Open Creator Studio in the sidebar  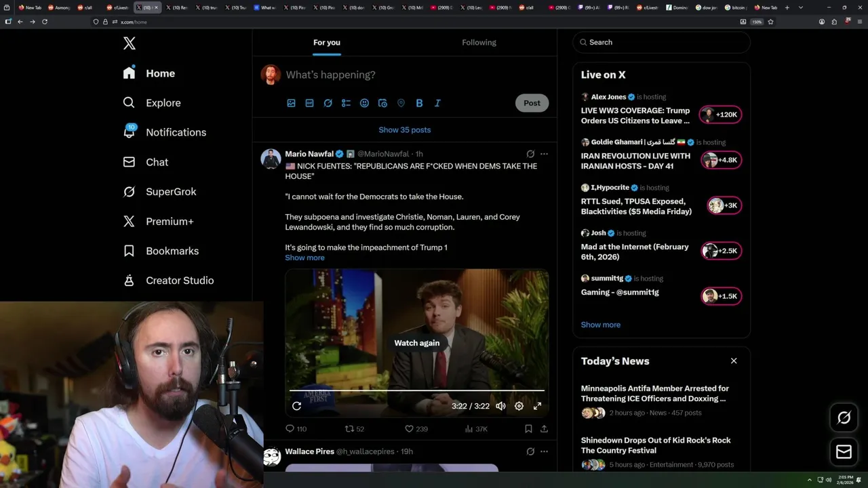click(167, 281)
